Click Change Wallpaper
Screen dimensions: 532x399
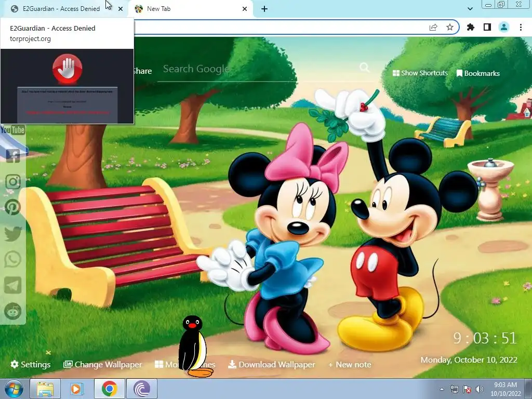pos(103,364)
